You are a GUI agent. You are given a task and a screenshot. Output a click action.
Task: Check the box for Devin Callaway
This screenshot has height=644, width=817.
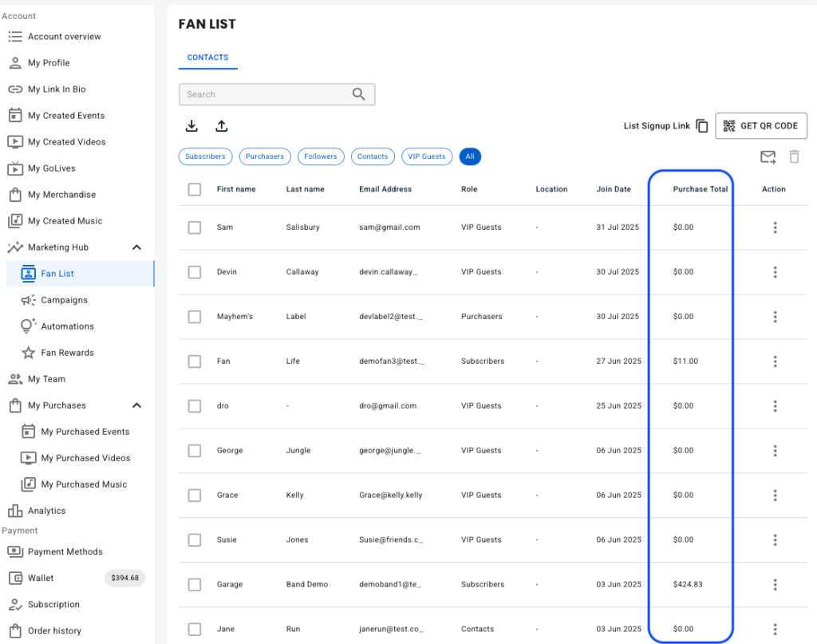pyautogui.click(x=195, y=272)
